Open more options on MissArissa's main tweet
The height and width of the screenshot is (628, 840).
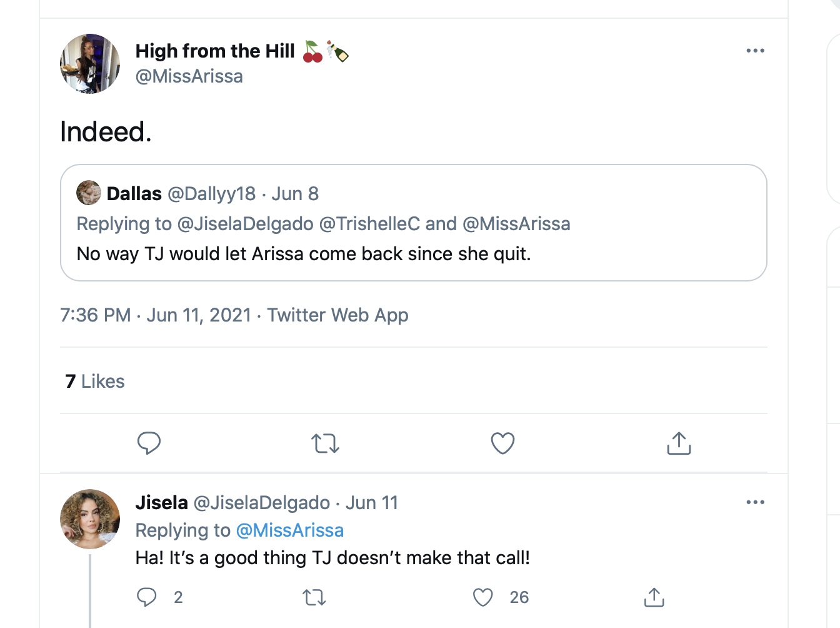[x=755, y=51]
